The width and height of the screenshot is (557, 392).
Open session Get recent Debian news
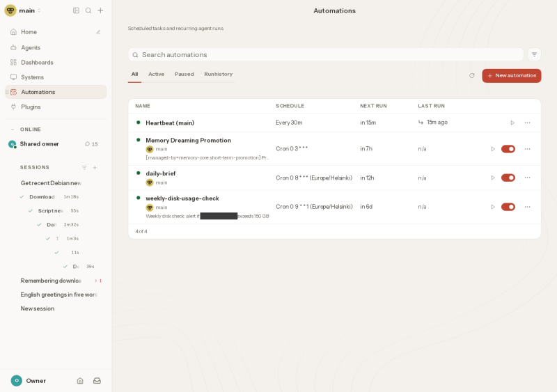click(51, 183)
